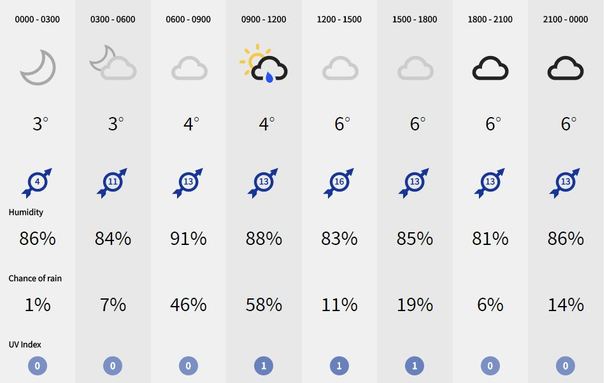Click the Chance of rain label
Image resolution: width=605 pixels, height=383 pixels.
[x=35, y=278]
